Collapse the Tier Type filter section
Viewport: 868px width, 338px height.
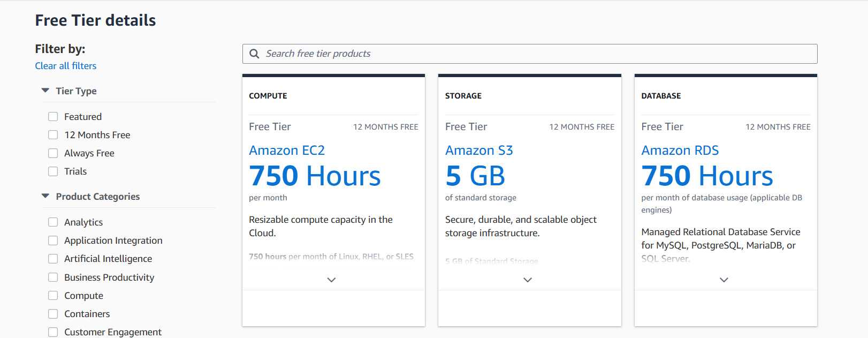pos(45,91)
